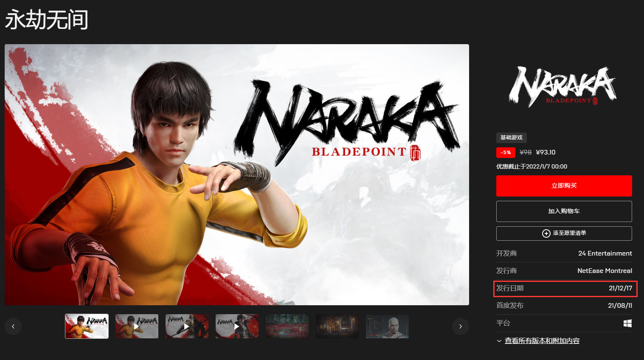This screenshot has height=360, width=644.
Task: Click the Windows platform icon
Action: pos(627,323)
